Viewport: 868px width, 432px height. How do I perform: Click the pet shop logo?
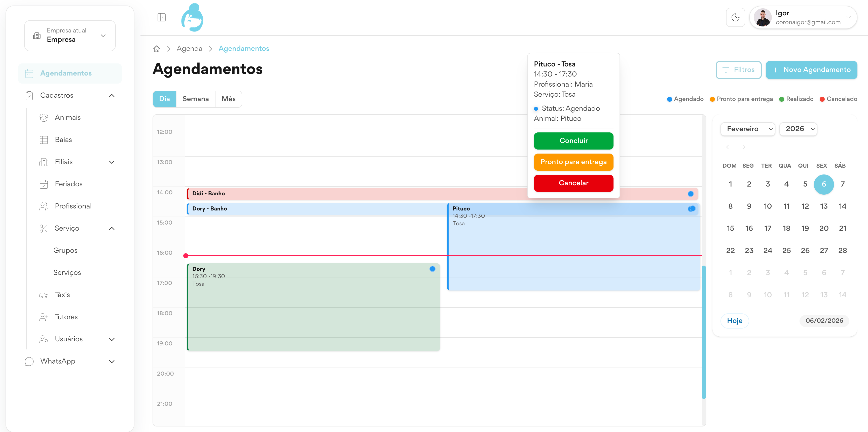pos(192,18)
